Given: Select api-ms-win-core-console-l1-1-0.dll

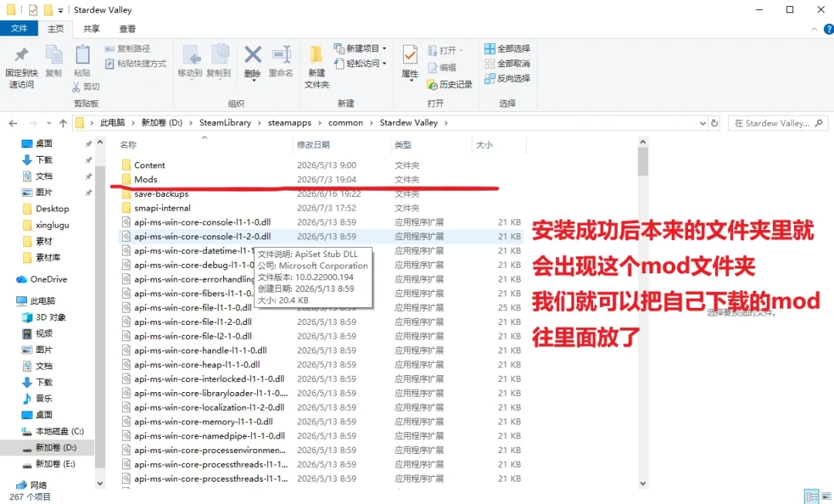Looking at the screenshot, I should point(202,222).
